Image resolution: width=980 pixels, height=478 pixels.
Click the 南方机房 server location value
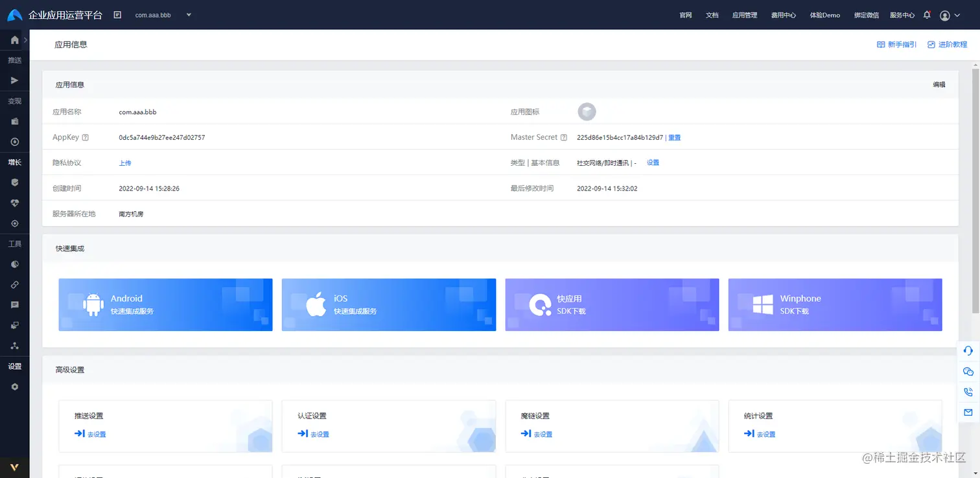point(131,214)
